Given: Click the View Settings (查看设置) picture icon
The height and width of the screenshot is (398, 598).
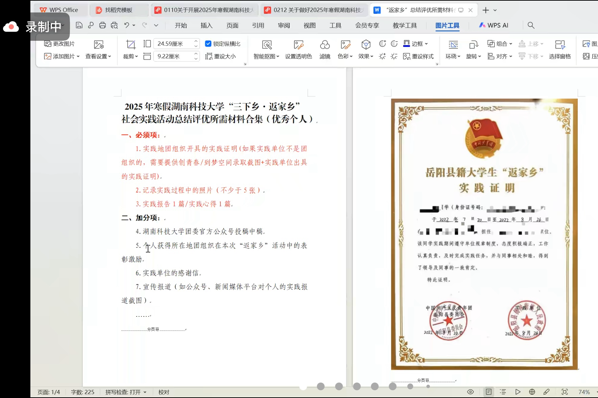Looking at the screenshot, I should click(98, 45).
